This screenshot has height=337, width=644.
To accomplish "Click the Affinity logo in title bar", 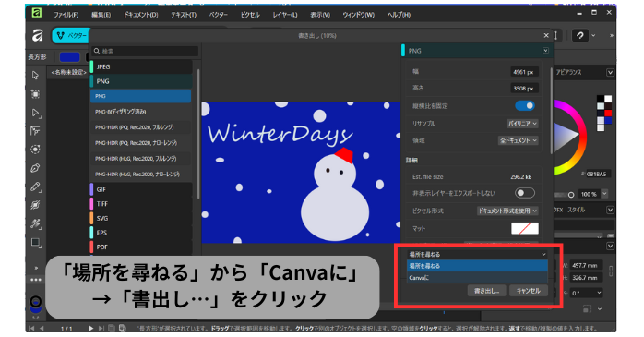I will [x=37, y=13].
